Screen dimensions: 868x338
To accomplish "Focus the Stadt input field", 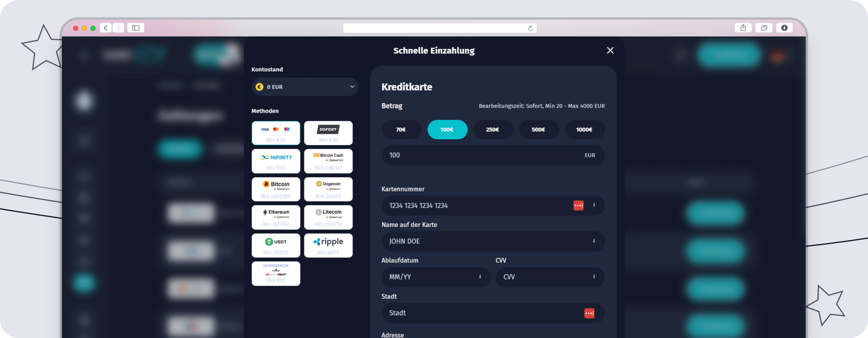I will (x=493, y=313).
